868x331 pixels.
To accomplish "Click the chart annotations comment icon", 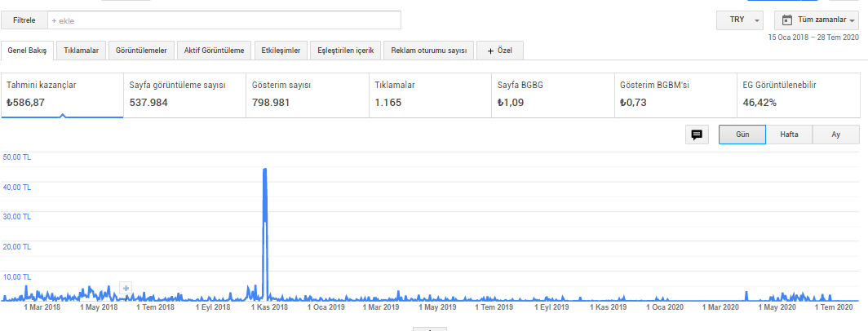I will [697, 135].
